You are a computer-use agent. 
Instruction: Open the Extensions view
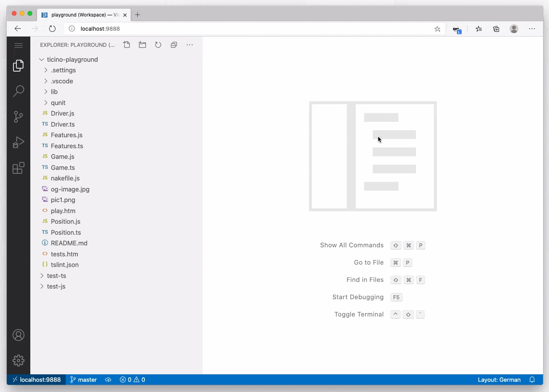(18, 168)
